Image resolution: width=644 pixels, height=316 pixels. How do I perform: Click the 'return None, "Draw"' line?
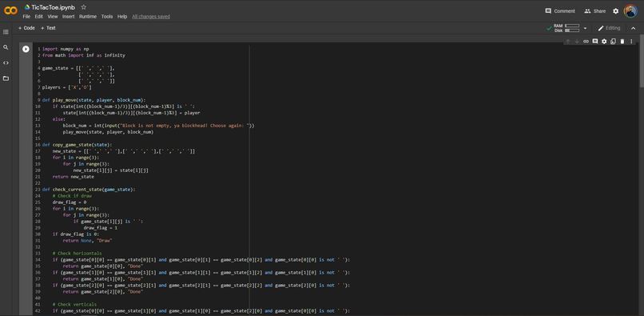coord(87,241)
